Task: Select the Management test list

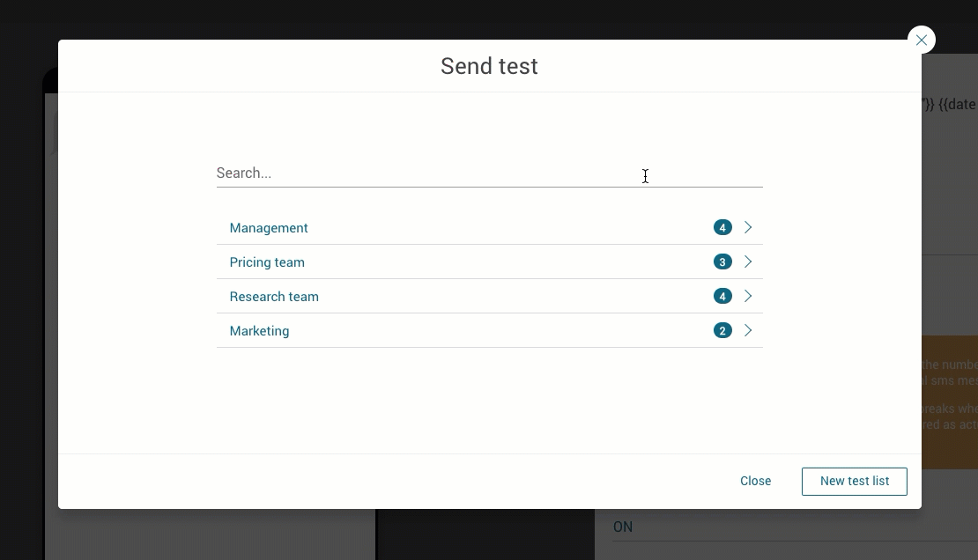Action: 269,228
